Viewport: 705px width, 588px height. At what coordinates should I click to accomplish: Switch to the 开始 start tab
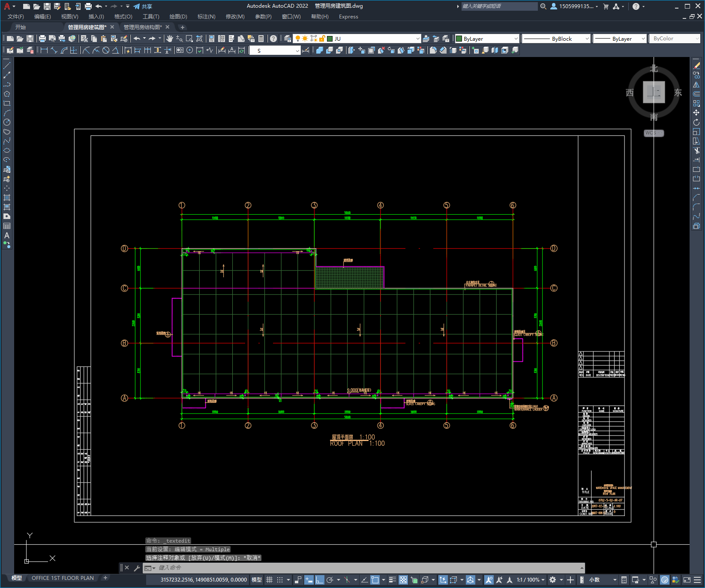tap(21, 27)
